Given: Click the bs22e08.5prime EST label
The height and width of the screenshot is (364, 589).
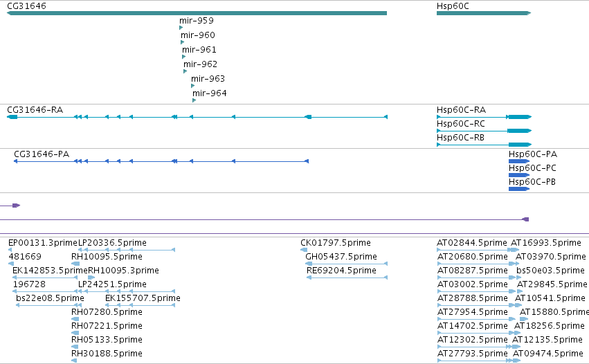Looking at the screenshot, I should pyautogui.click(x=50, y=298).
